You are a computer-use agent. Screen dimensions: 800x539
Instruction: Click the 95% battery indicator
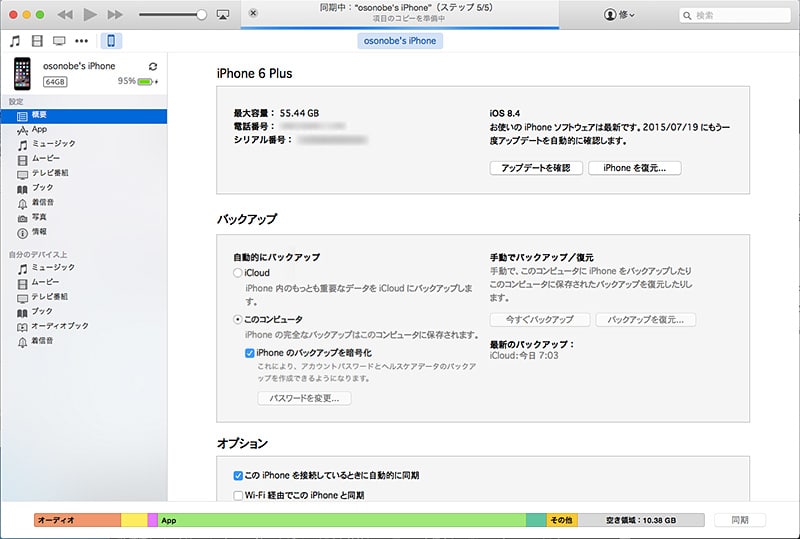coord(138,81)
